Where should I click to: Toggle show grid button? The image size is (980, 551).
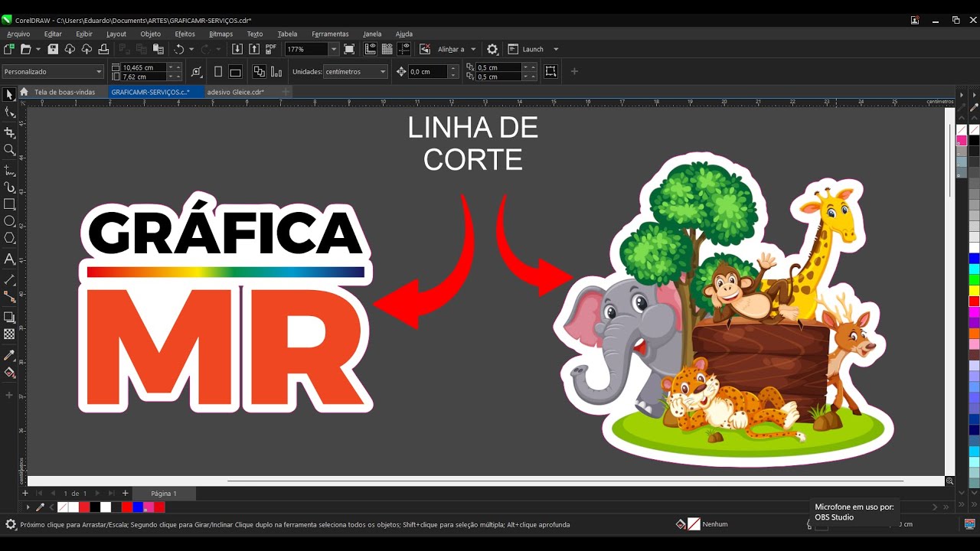387,49
